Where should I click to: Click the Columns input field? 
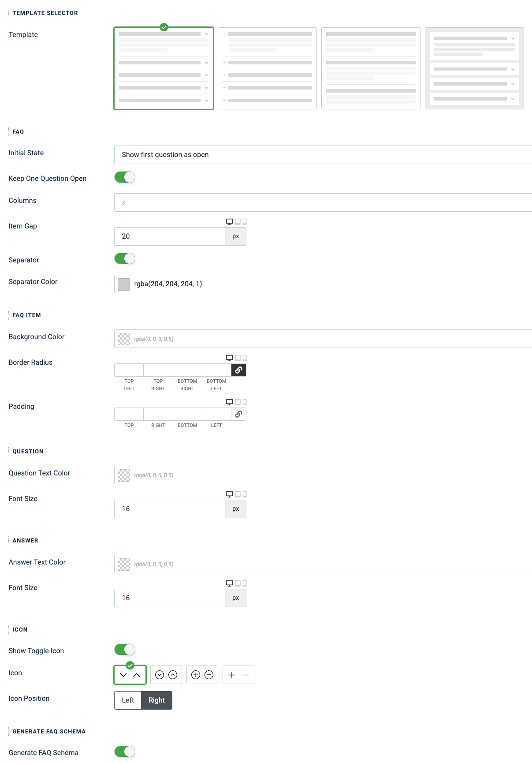point(323,202)
